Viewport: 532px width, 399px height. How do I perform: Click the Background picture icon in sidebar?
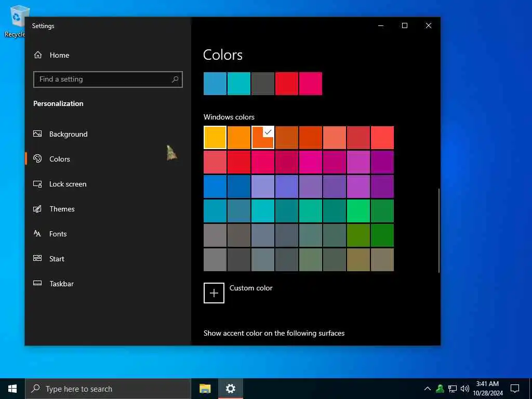37,134
